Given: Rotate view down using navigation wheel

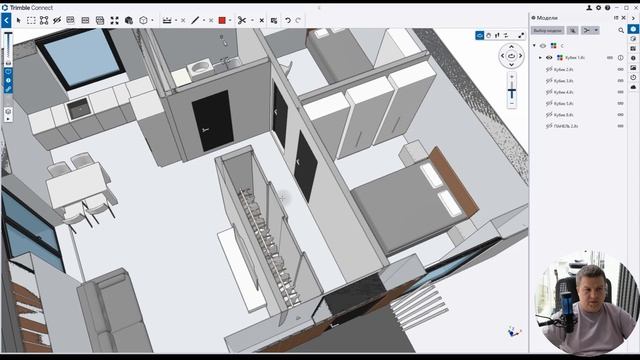Looking at the screenshot, I should 511,65.
